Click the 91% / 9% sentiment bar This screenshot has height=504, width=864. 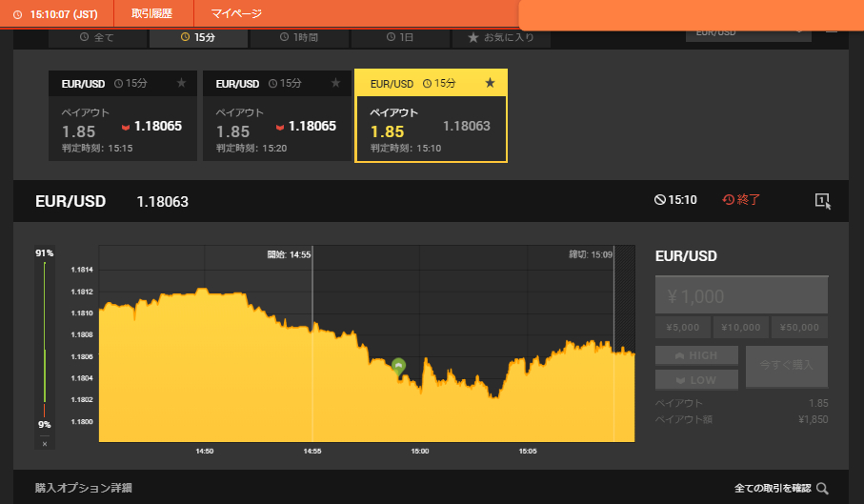(45, 339)
